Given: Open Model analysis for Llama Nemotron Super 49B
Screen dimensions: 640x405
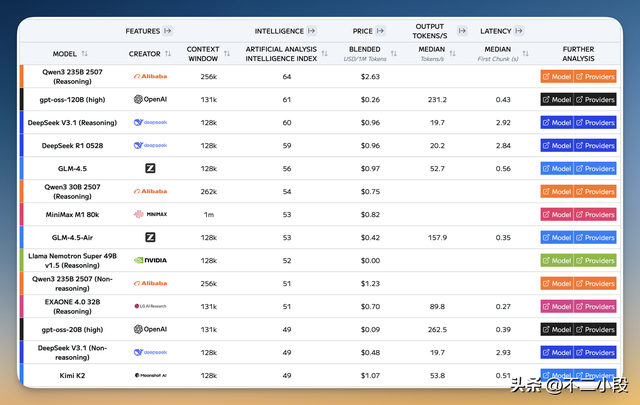Looking at the screenshot, I should [557, 260].
